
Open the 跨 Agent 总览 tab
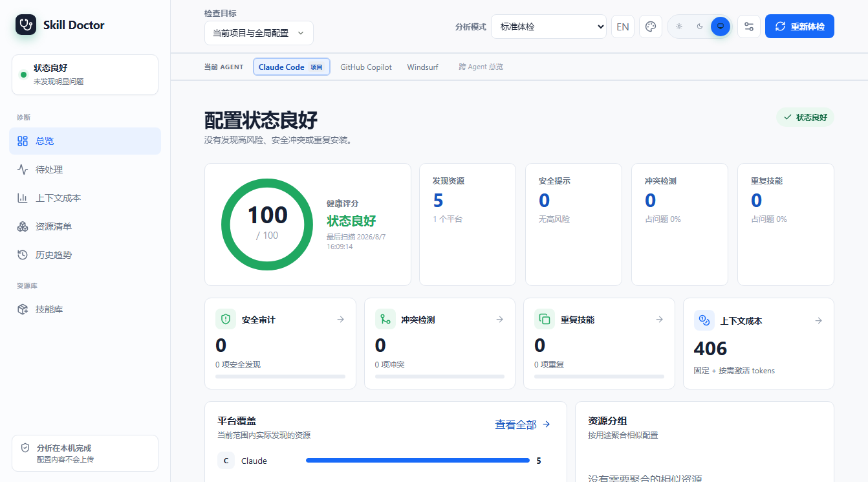(481, 67)
